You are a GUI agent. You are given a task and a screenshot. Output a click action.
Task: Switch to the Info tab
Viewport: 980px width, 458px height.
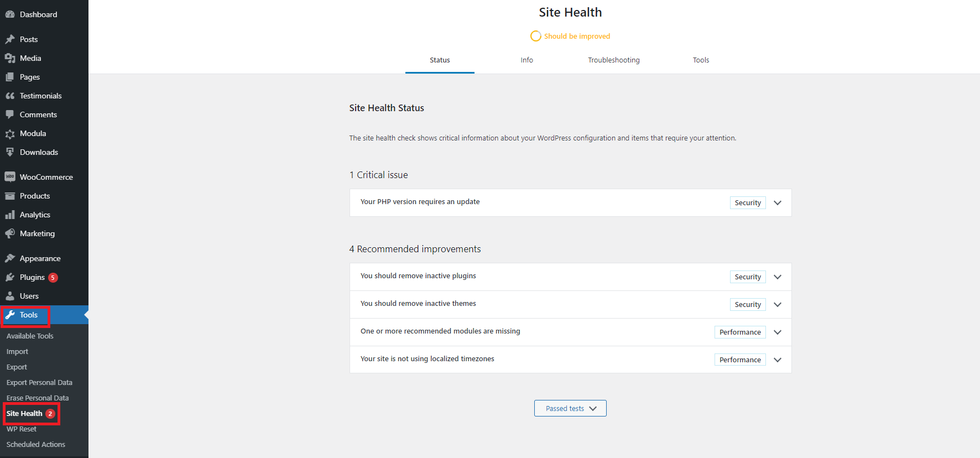(x=527, y=60)
